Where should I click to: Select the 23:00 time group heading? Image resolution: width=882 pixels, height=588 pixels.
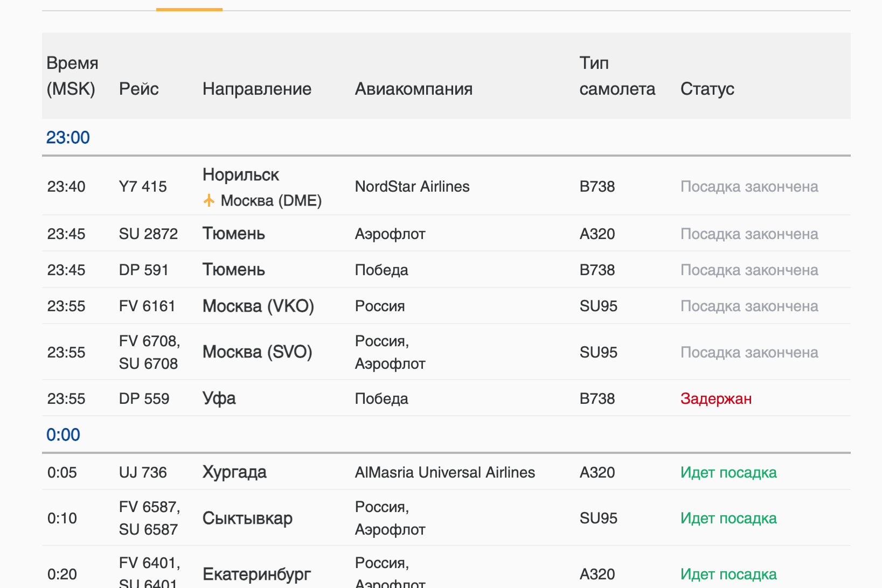68,138
